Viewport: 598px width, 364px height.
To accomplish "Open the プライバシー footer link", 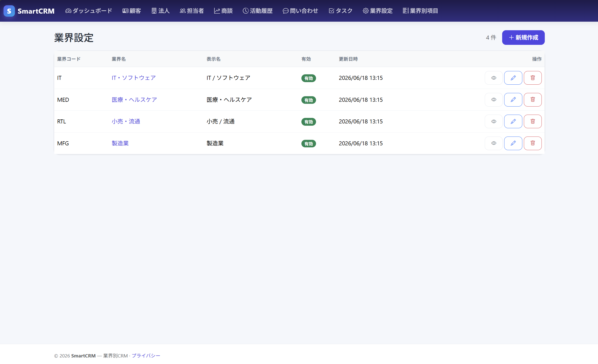I will point(146,356).
